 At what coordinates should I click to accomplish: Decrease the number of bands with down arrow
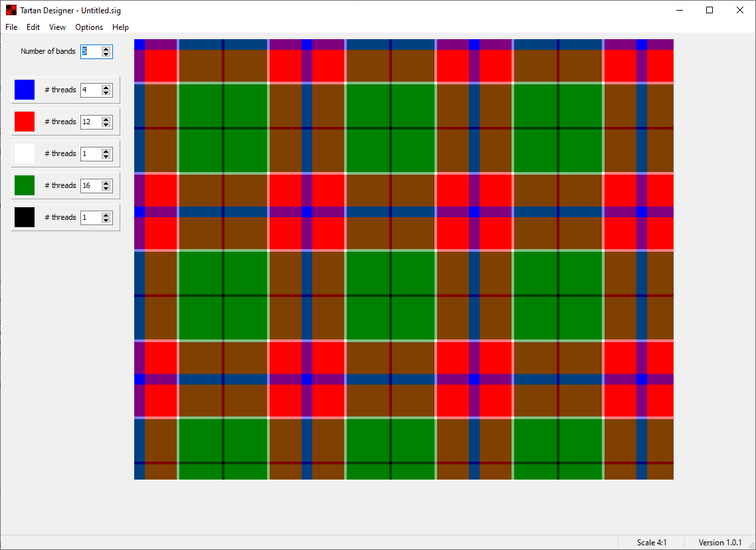point(106,54)
